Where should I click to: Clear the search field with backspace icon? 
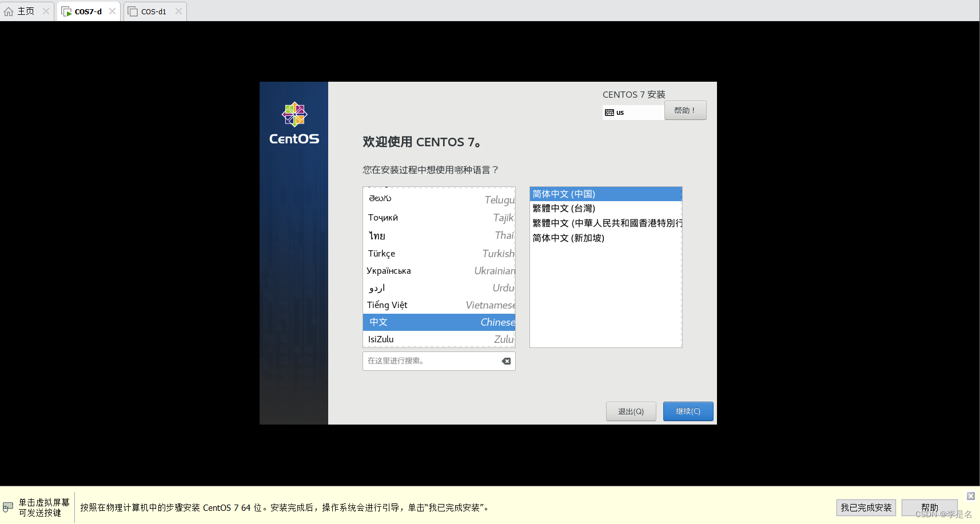pyautogui.click(x=506, y=361)
